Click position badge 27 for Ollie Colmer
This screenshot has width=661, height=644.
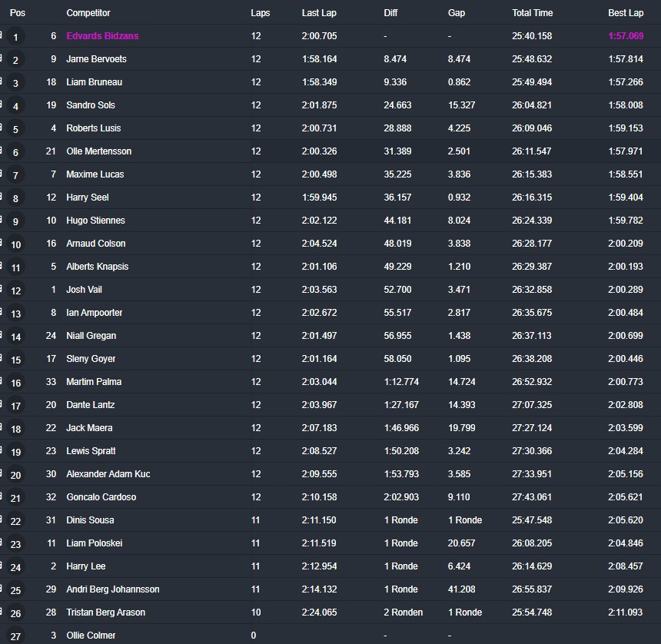pos(16,636)
